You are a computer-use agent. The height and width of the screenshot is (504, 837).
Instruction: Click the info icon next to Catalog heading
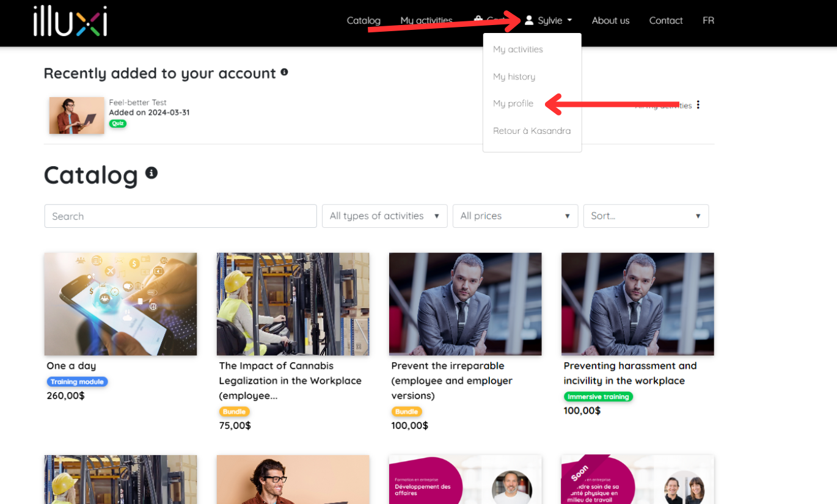[x=152, y=173]
